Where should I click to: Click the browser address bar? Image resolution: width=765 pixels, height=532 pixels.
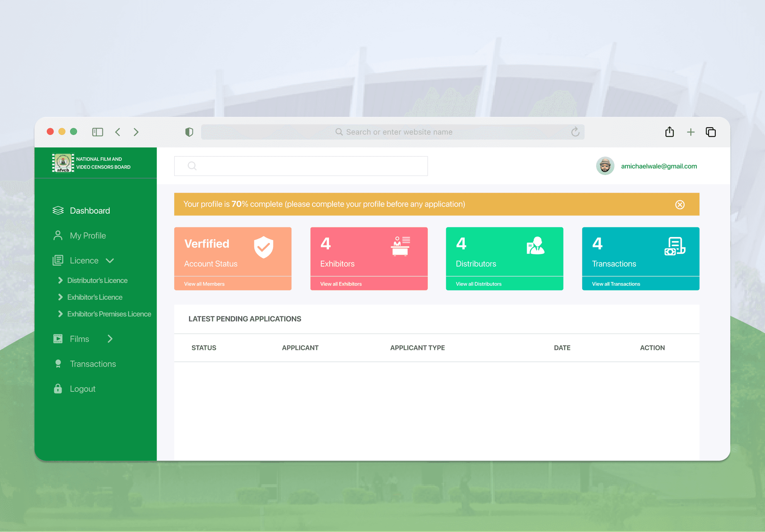(x=393, y=132)
